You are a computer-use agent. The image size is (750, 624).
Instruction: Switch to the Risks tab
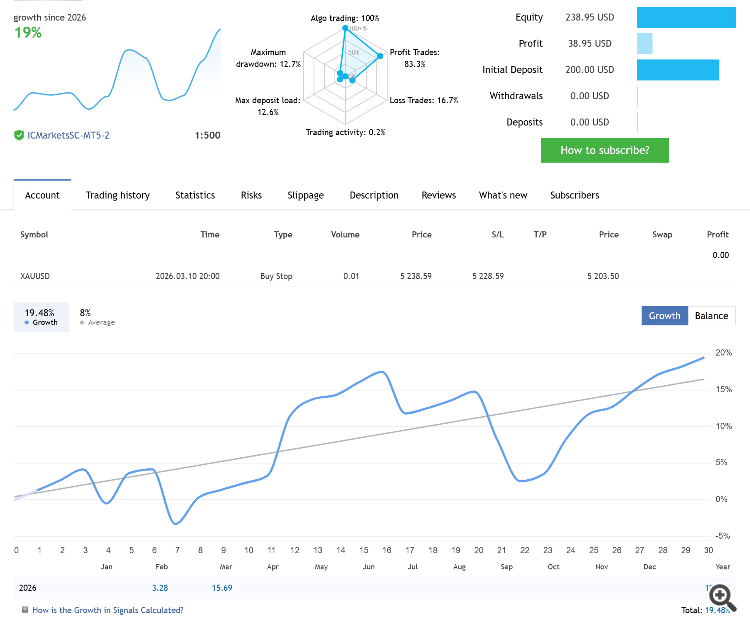pos(251,195)
